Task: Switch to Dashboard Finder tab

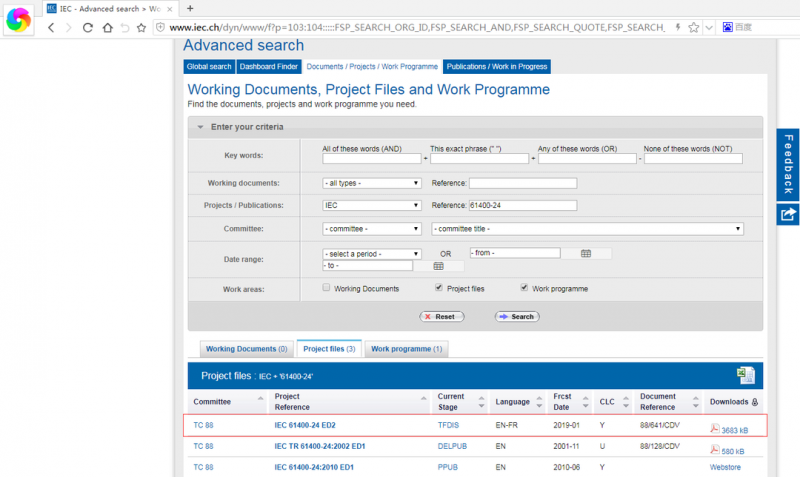Action: pyautogui.click(x=268, y=66)
